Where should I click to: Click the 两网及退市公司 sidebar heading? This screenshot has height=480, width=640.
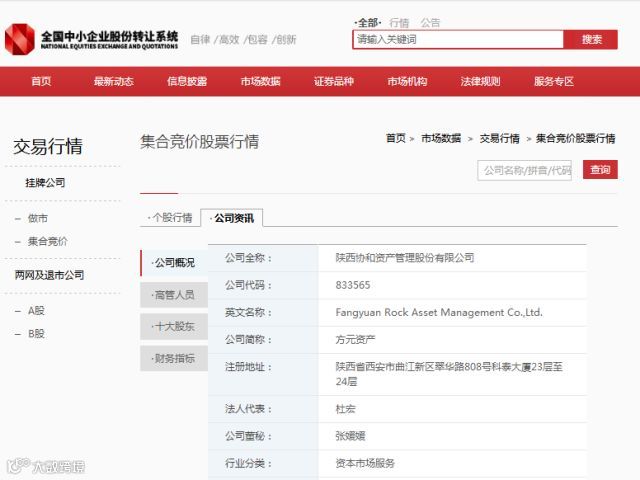pos(49,275)
